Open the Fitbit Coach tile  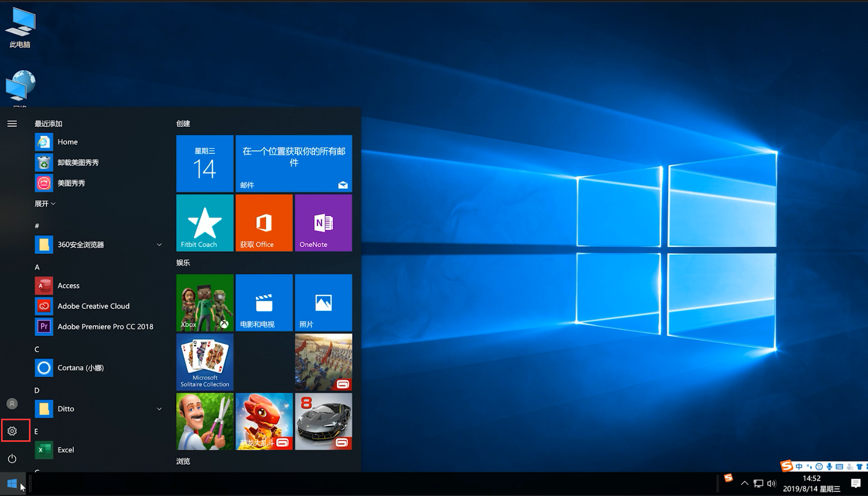205,223
